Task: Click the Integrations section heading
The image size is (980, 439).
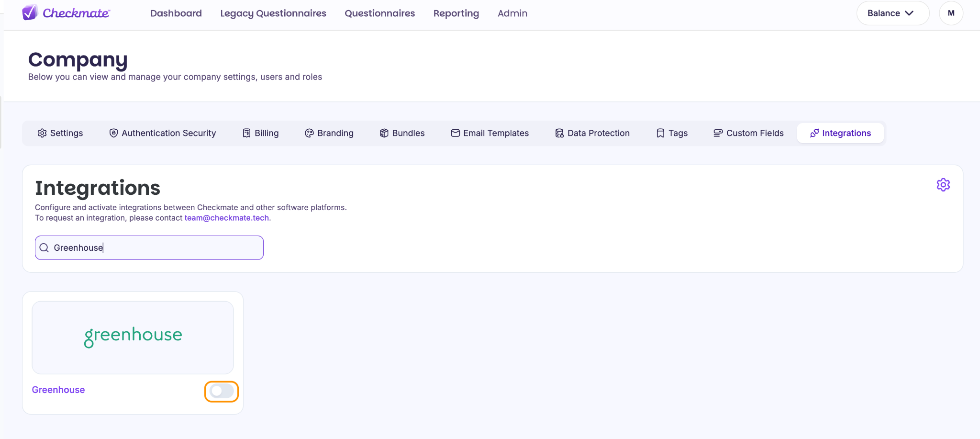Action: coord(98,188)
